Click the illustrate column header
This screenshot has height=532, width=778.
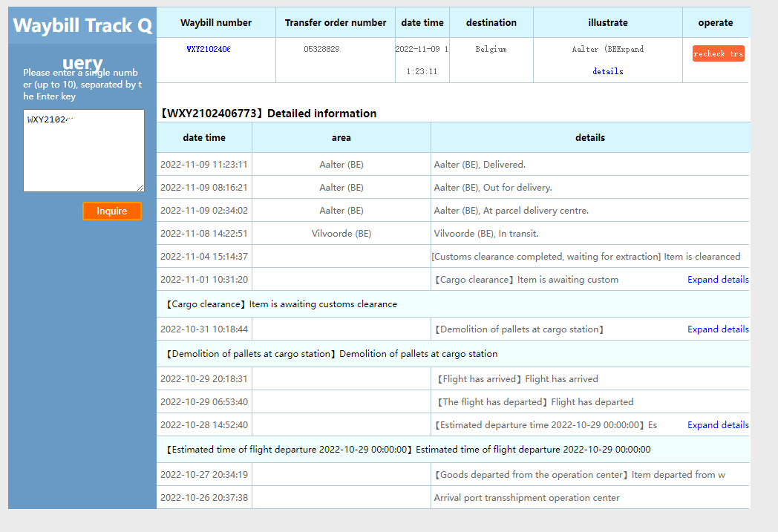(x=607, y=23)
